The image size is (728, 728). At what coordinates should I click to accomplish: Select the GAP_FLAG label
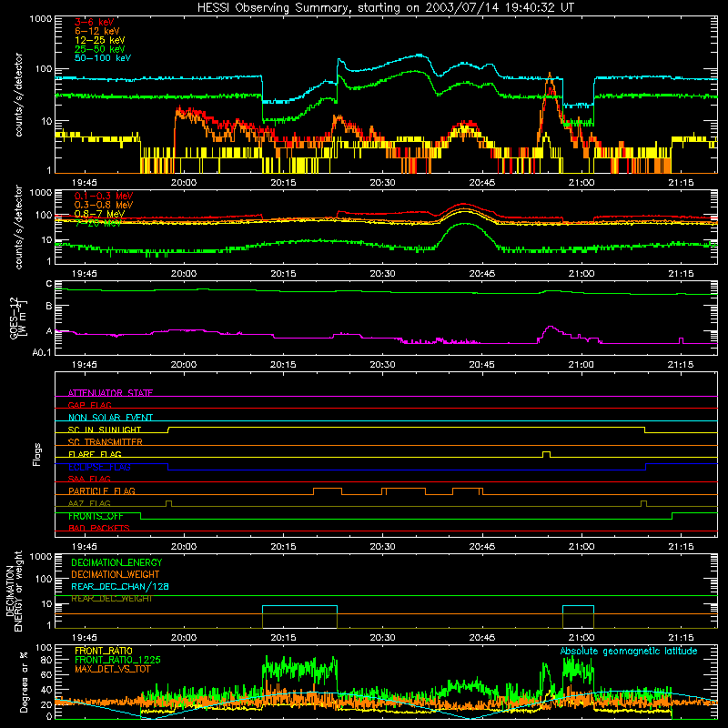(89, 405)
